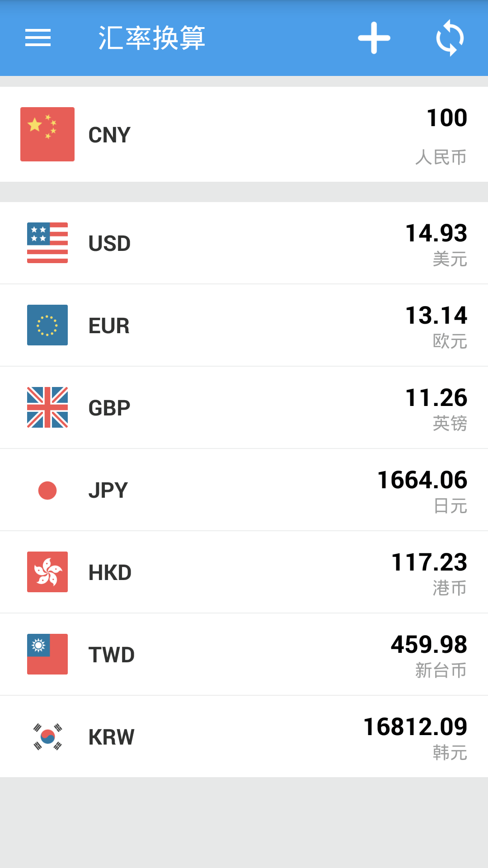Tap the plus icon to add currency
Image resolution: width=488 pixels, height=868 pixels.
point(374,38)
